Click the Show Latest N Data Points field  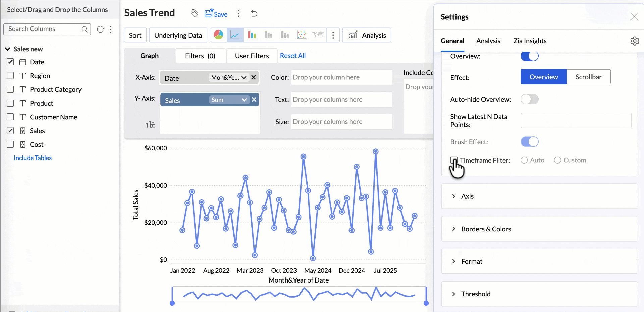576,121
